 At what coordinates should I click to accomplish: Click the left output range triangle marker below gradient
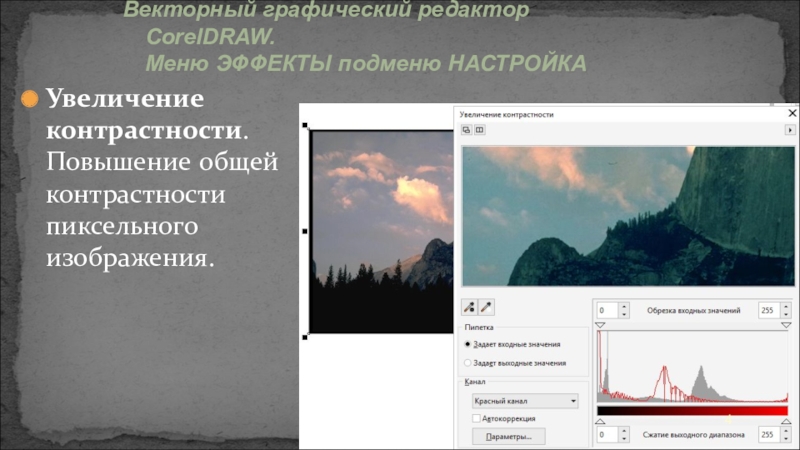click(601, 421)
